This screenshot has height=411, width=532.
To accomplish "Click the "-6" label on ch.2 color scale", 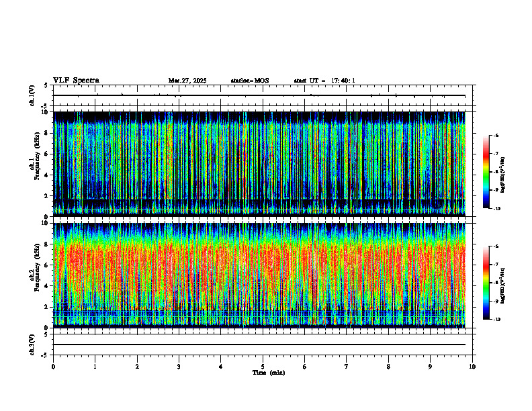I will coord(496,246).
